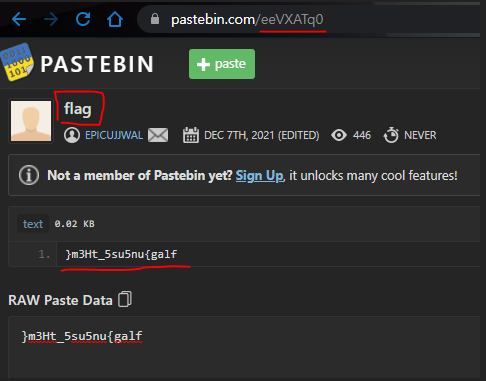
Task: Click the Pastebin logo icon
Action: click(17, 62)
